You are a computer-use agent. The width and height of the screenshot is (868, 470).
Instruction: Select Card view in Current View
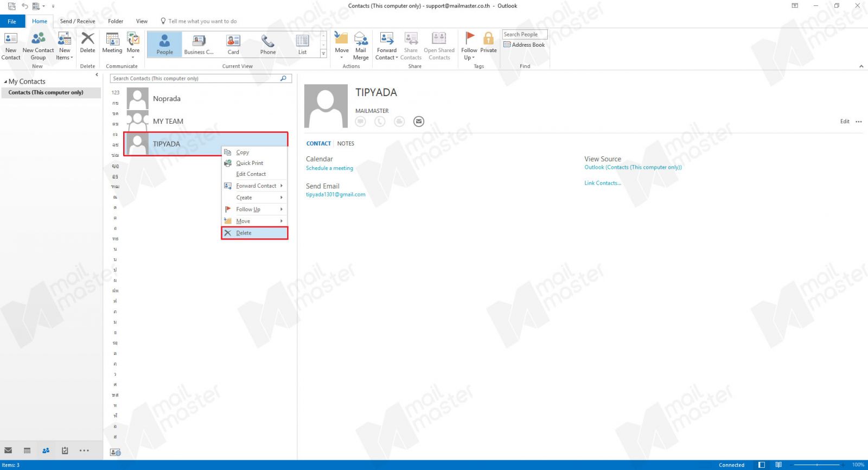tap(233, 44)
